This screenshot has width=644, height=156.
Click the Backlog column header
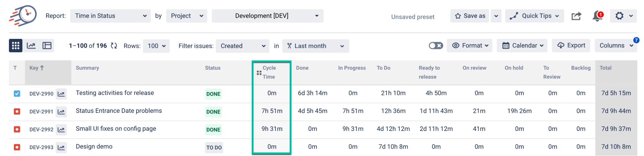[581, 68]
